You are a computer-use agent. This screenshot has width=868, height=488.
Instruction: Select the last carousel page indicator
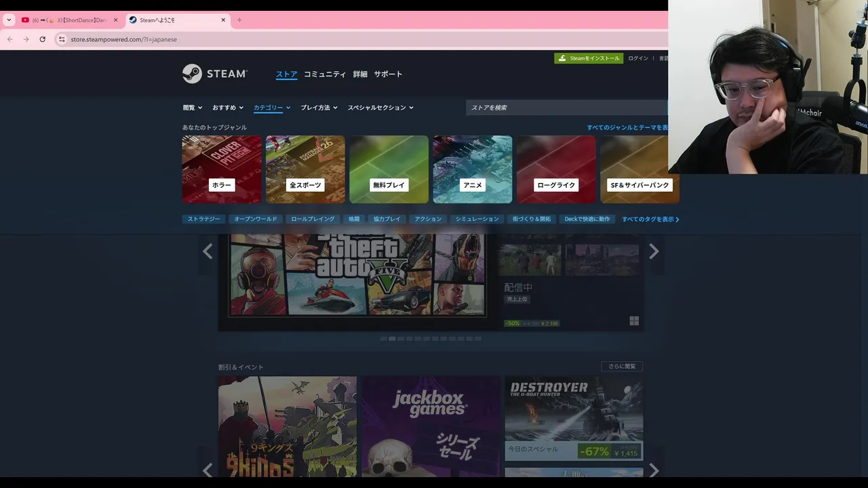click(478, 338)
